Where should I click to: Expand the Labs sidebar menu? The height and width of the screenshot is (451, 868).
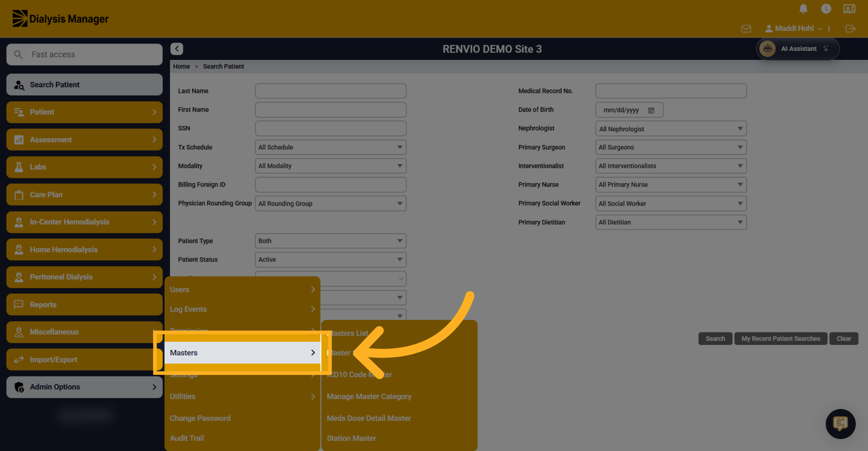tap(84, 167)
